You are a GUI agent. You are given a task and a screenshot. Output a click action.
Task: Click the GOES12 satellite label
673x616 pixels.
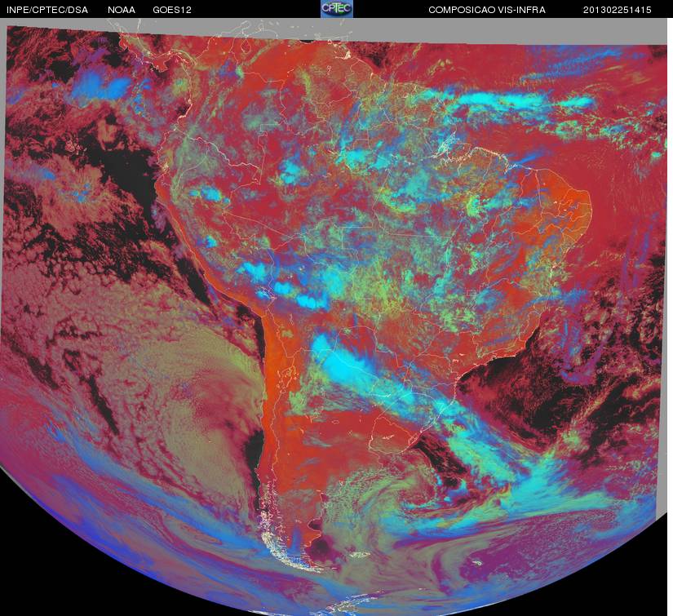click(x=172, y=10)
